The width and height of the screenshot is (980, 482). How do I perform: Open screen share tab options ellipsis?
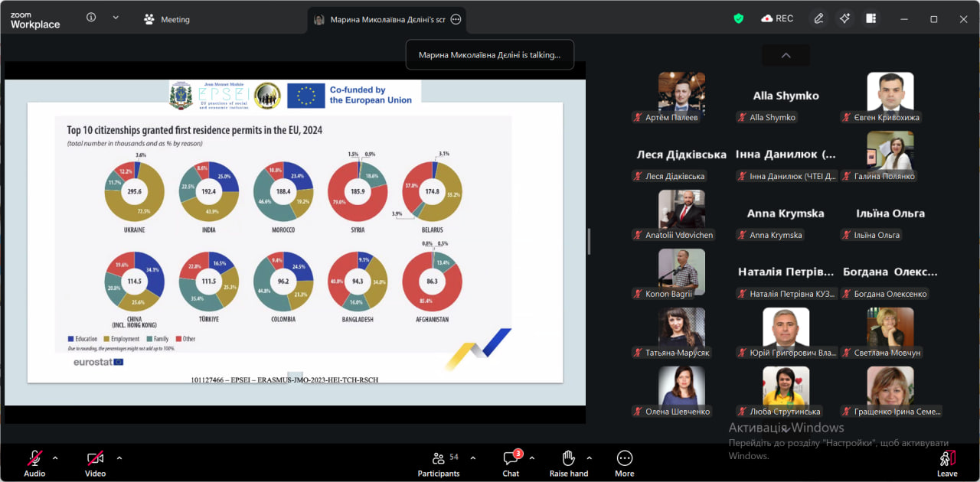[456, 20]
